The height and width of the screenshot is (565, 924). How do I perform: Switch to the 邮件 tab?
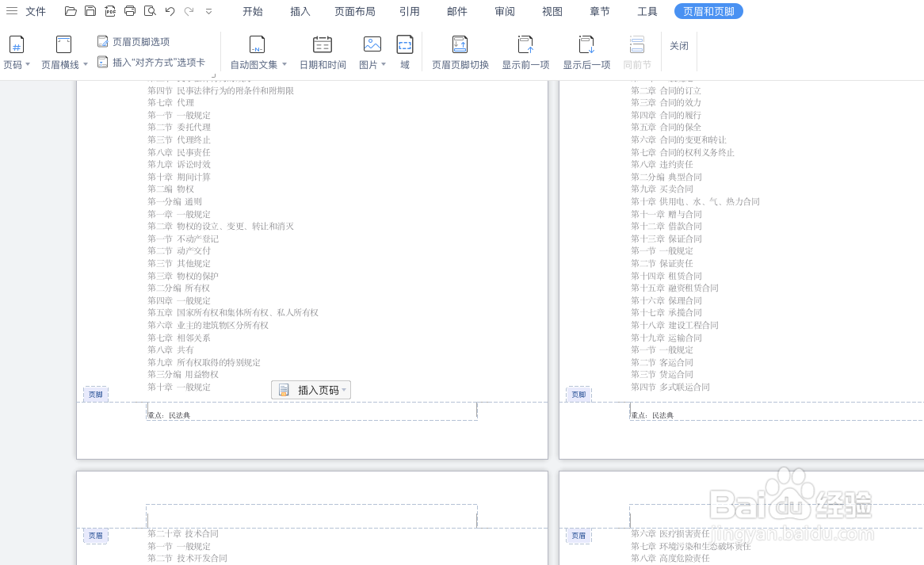coord(456,11)
